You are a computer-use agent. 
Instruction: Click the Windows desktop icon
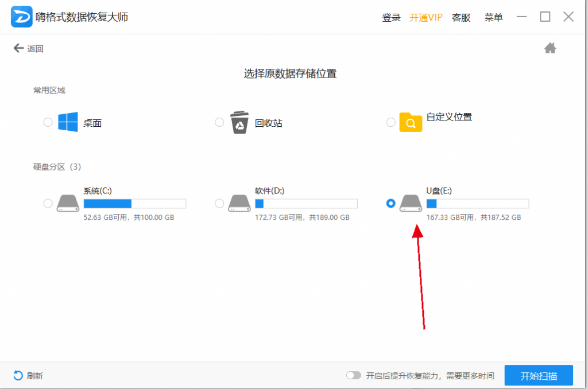coord(68,122)
